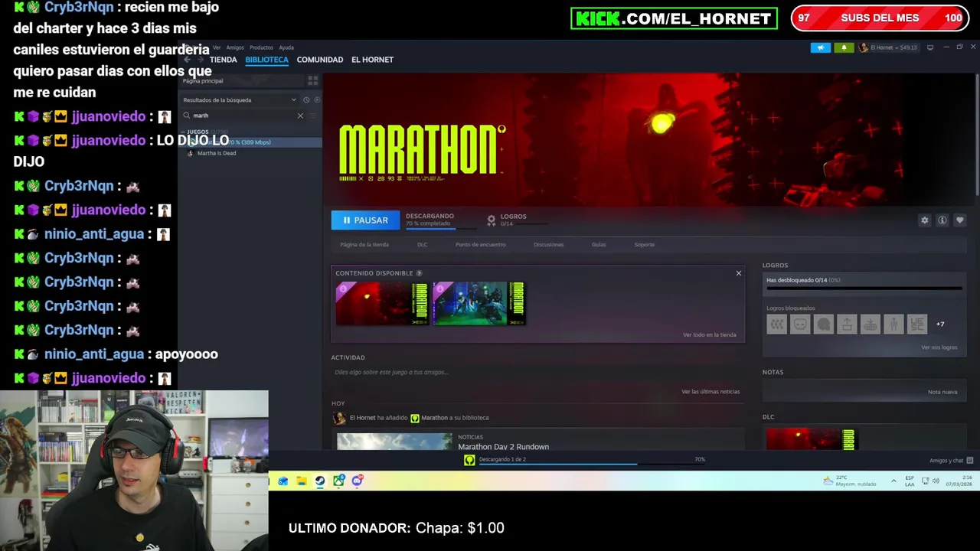The image size is (980, 551).
Task: Click Nota nueva in Notas
Action: pos(942,392)
